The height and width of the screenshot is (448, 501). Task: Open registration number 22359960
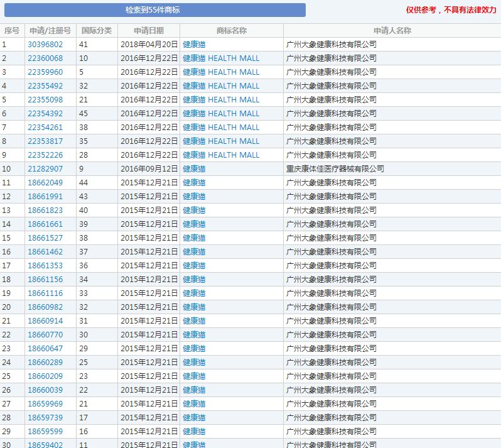pyautogui.click(x=45, y=72)
